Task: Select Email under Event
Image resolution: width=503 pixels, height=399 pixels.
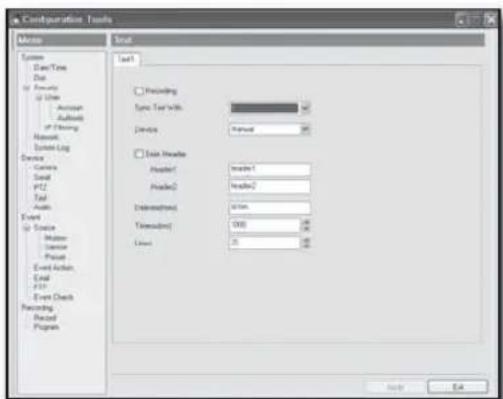Action: [42, 278]
